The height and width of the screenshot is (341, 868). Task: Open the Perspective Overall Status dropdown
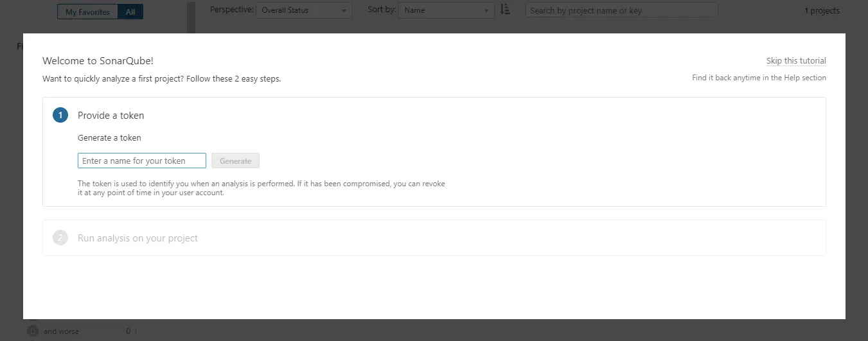tap(304, 10)
